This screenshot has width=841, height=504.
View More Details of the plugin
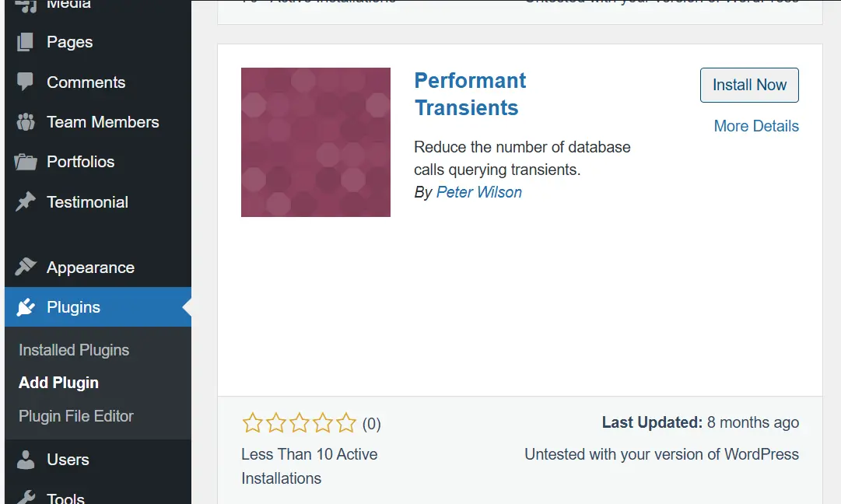click(x=755, y=125)
